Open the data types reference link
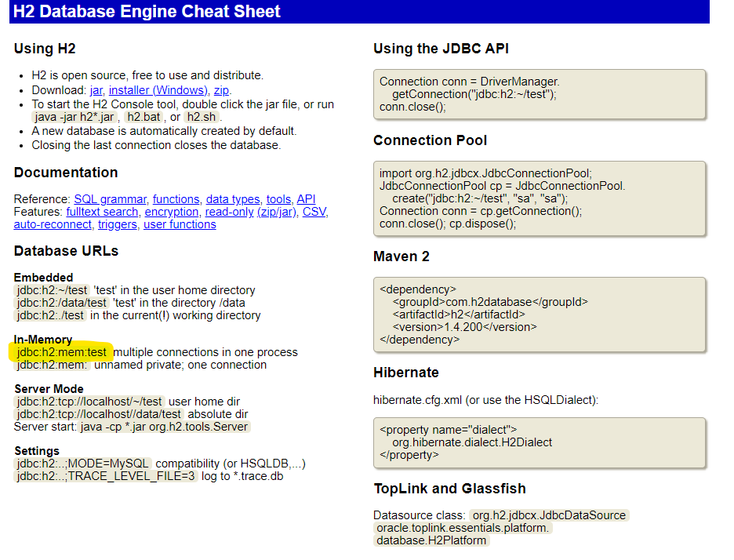The height and width of the screenshot is (560, 734). click(x=233, y=199)
